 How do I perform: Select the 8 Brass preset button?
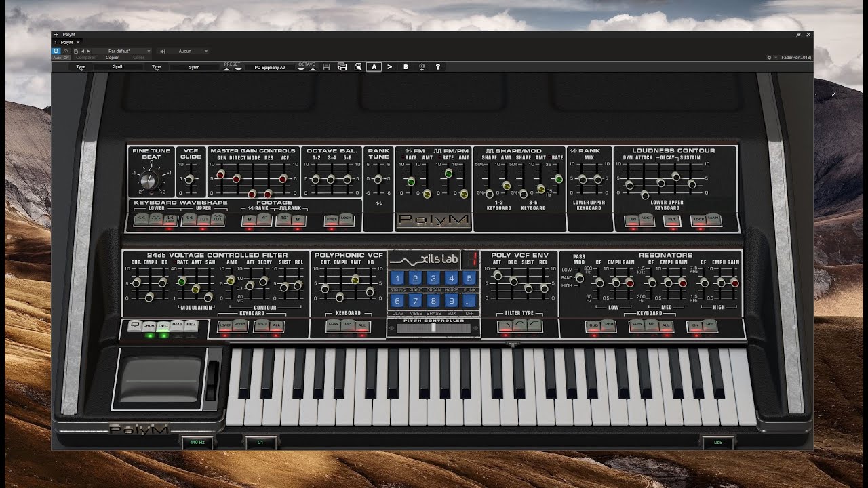[433, 301]
